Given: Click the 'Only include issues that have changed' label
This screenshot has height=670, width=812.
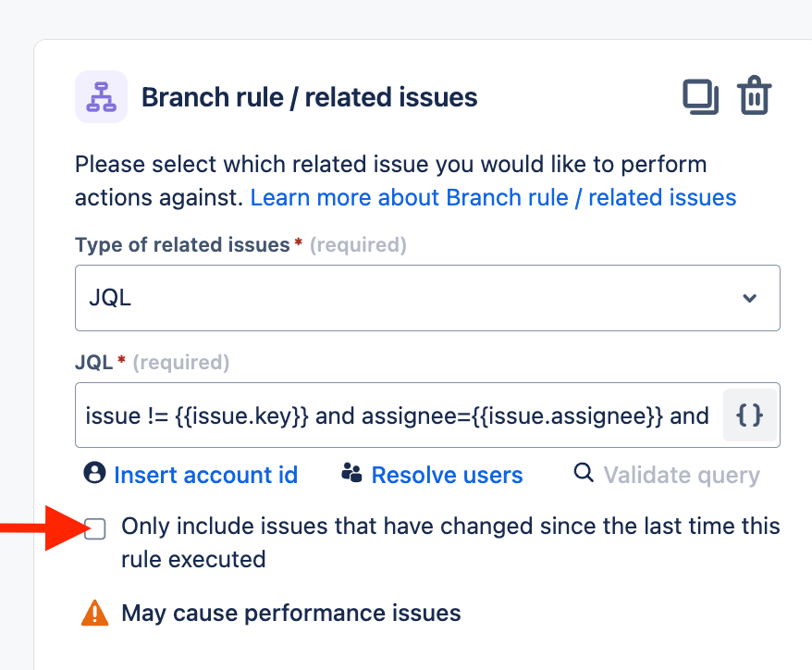Looking at the screenshot, I should coord(450,542).
